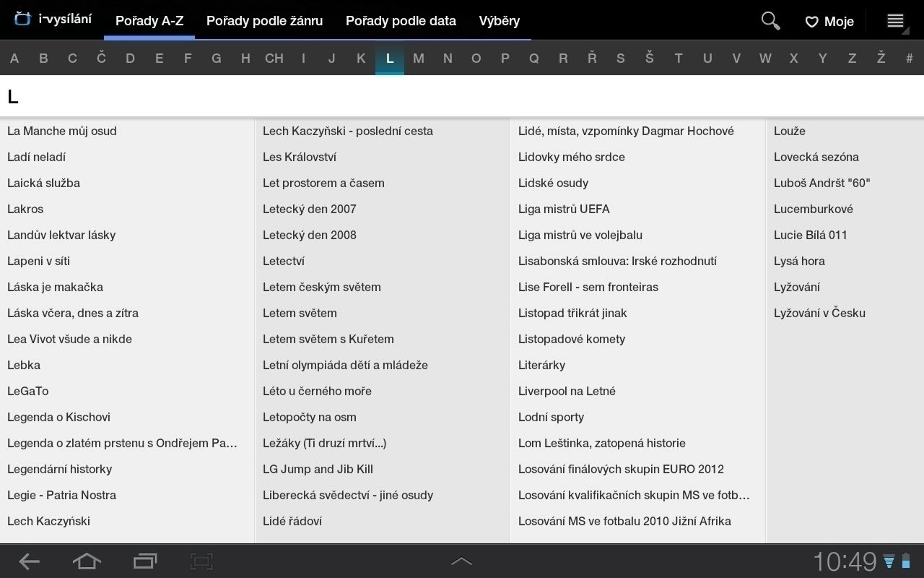Open the search magnifier icon
Image resolution: width=924 pixels, height=578 pixels.
[x=770, y=21]
